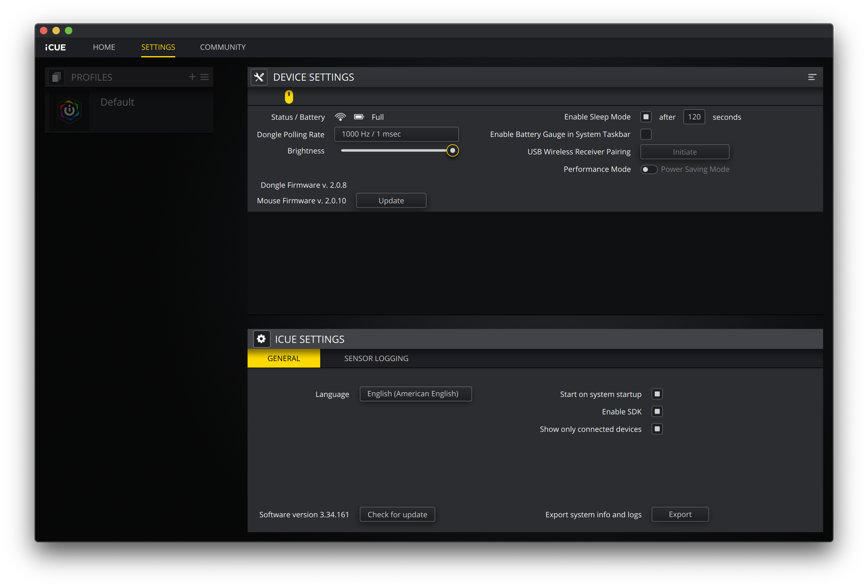868x588 pixels.
Task: Toggle Show only connected devices checkbox
Action: point(657,429)
